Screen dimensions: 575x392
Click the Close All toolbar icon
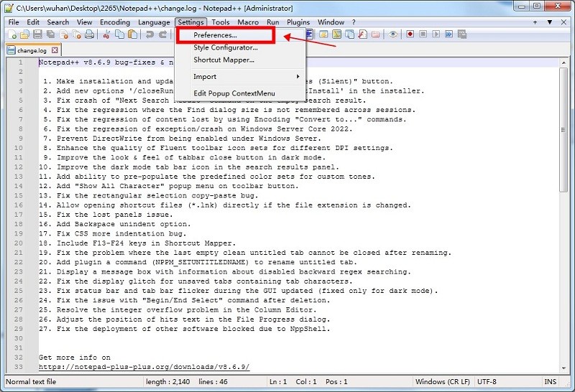coord(76,34)
